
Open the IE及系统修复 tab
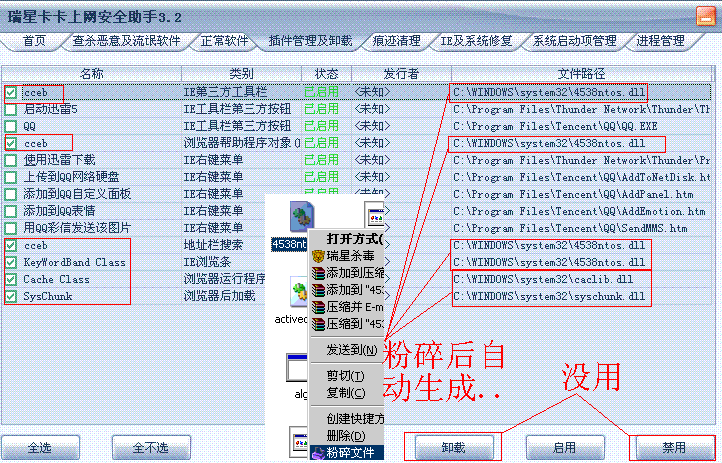(x=476, y=41)
